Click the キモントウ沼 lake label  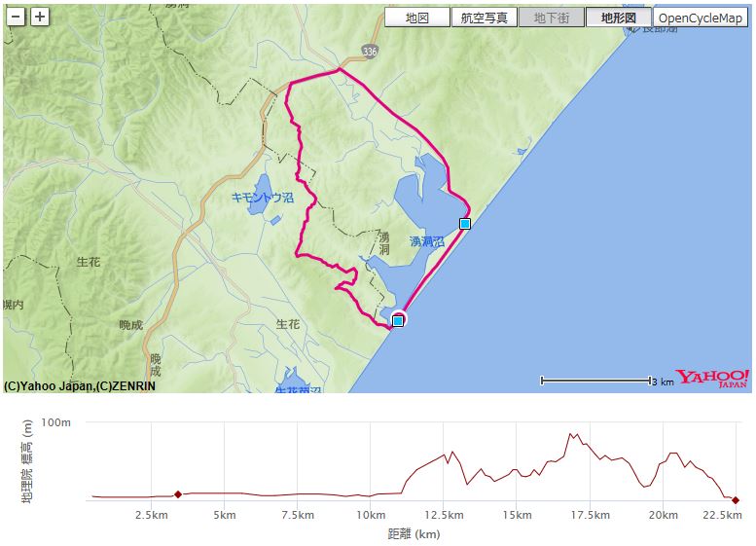[x=262, y=197]
